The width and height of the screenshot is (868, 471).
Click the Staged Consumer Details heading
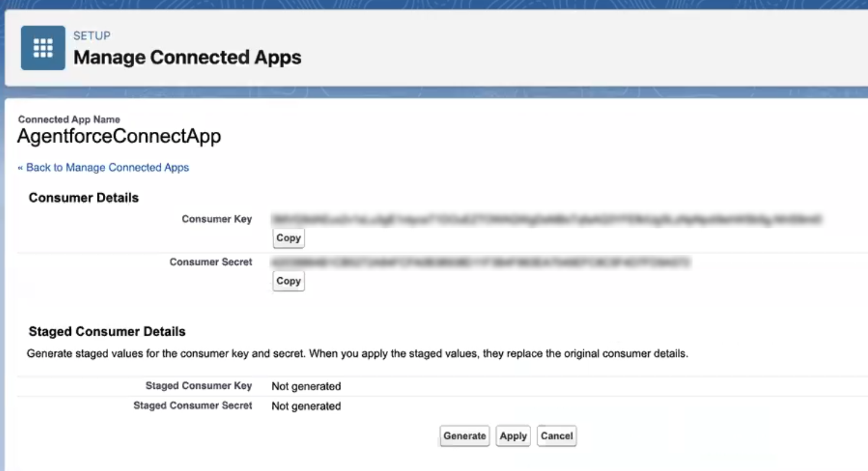[x=107, y=332]
